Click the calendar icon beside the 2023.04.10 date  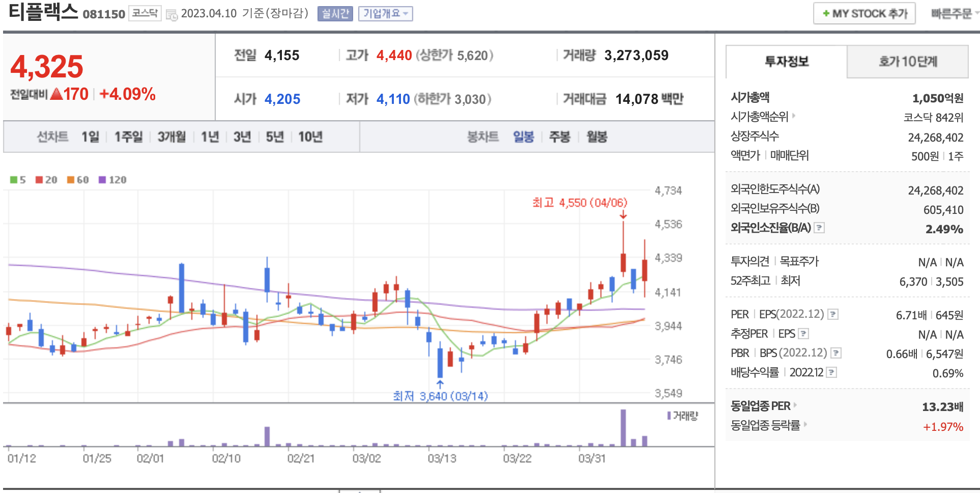click(172, 15)
